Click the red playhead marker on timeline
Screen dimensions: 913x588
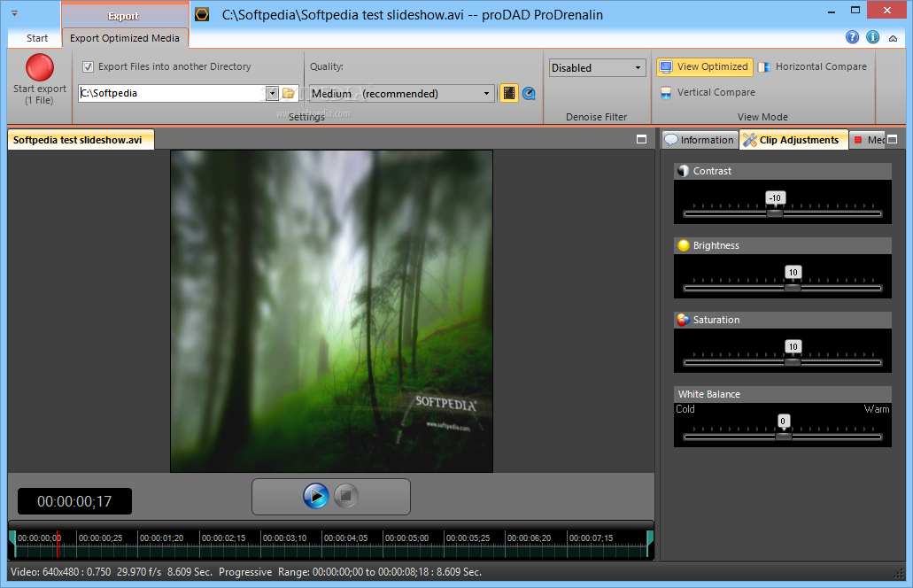(58, 544)
